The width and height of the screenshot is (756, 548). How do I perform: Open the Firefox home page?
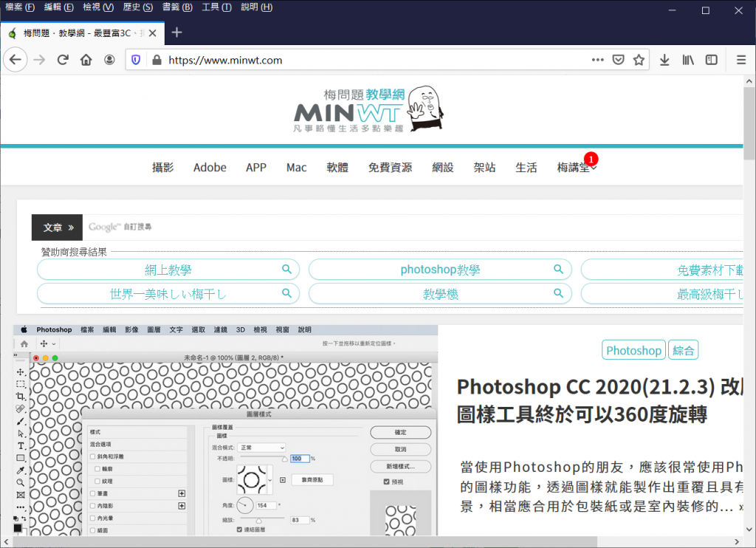(86, 60)
